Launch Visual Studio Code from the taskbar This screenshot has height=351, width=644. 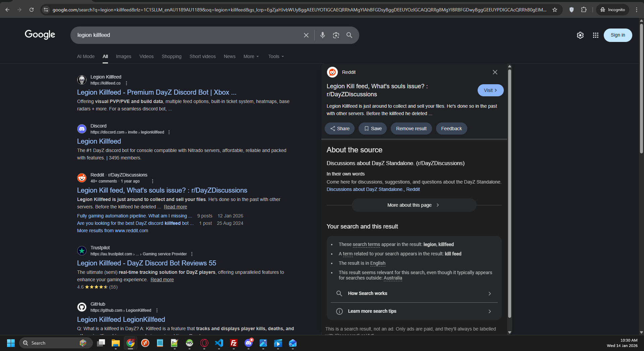click(x=219, y=343)
